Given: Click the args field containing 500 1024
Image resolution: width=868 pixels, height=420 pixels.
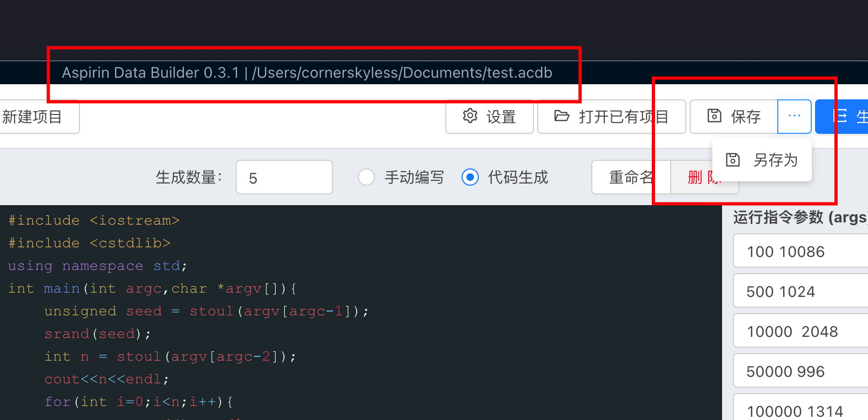Looking at the screenshot, I should coord(800,291).
